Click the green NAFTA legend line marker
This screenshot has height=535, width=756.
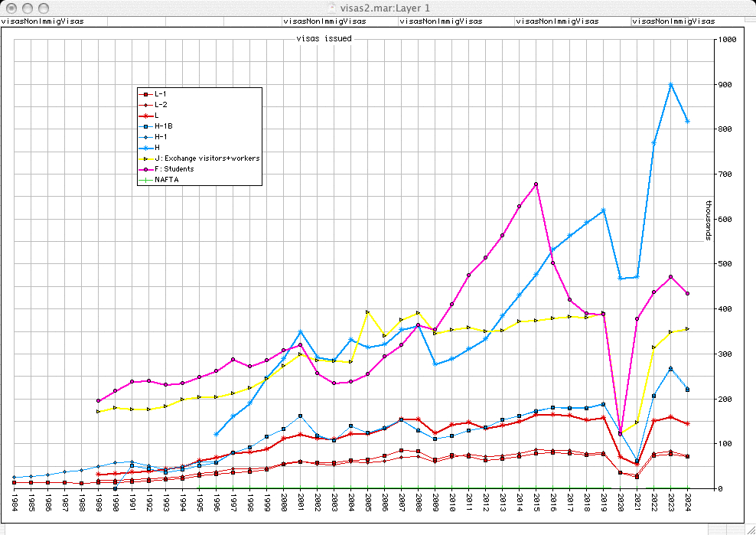tap(145, 179)
